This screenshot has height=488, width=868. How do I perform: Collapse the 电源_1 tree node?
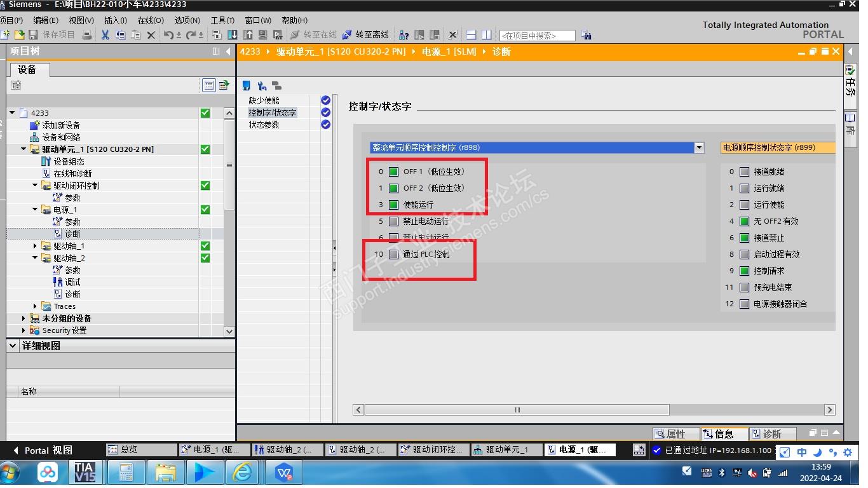(36, 210)
